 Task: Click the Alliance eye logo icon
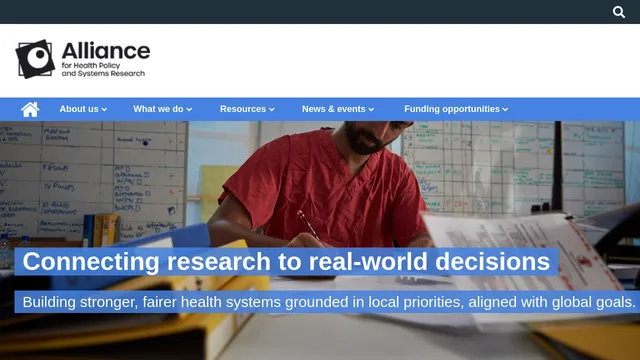click(35, 59)
